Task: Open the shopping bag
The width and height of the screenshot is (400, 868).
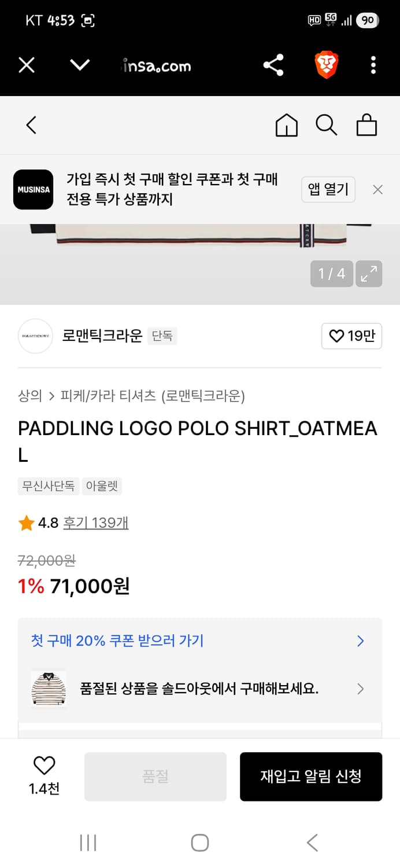Action: [366, 124]
